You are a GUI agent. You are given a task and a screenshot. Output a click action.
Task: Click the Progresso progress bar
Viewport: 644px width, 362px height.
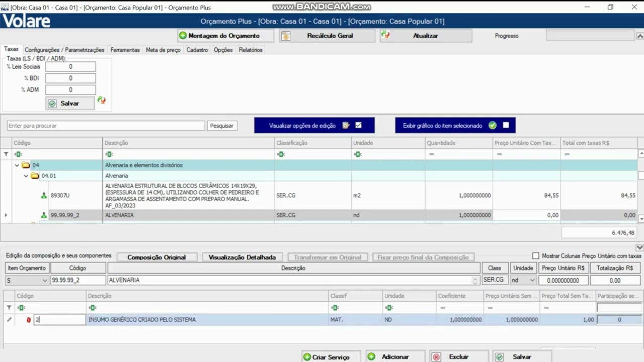[x=591, y=35]
